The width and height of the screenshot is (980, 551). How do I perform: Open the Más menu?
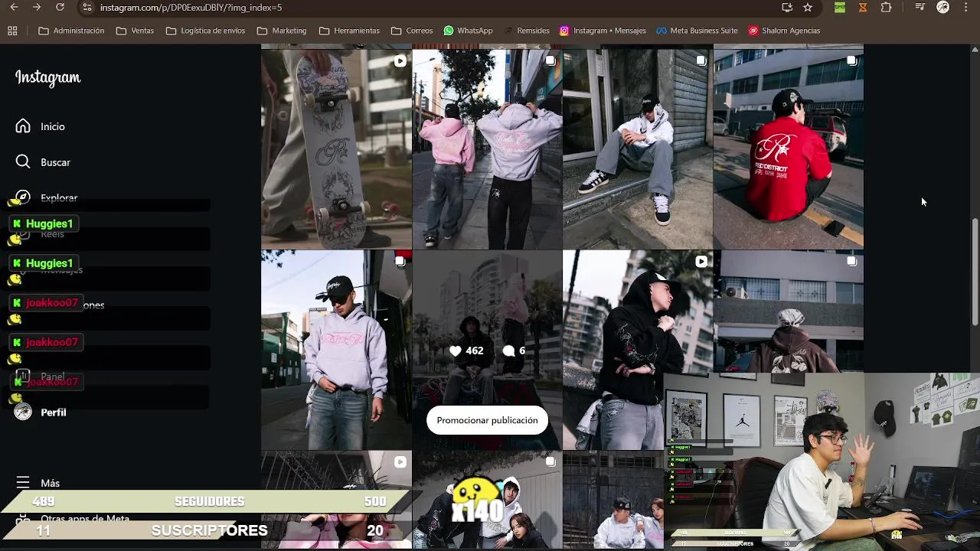50,483
